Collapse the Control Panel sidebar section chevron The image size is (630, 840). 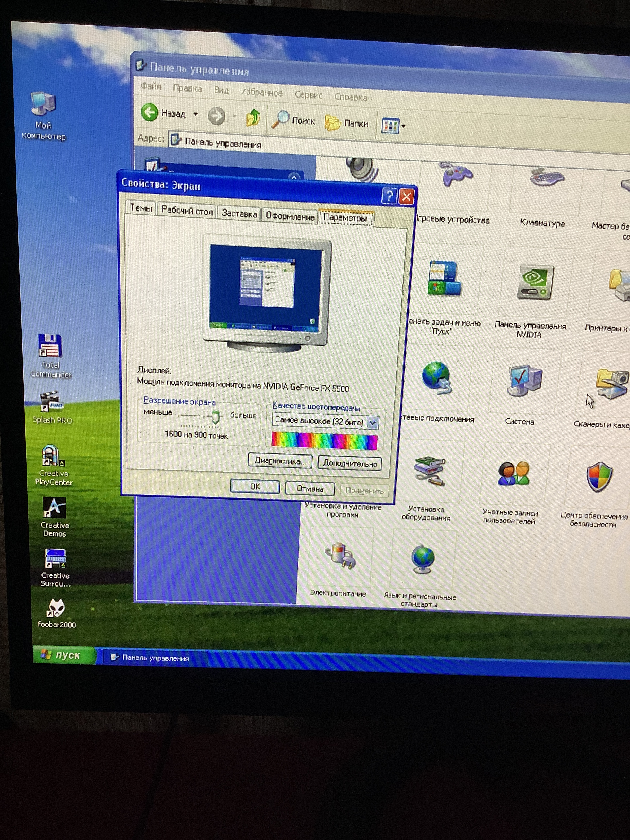[294, 177]
